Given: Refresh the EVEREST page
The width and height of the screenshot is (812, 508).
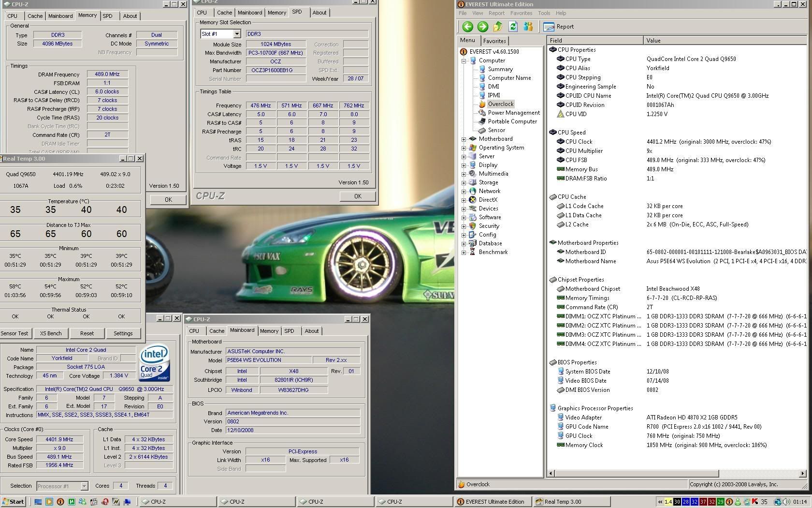Looking at the screenshot, I should tap(513, 27).
